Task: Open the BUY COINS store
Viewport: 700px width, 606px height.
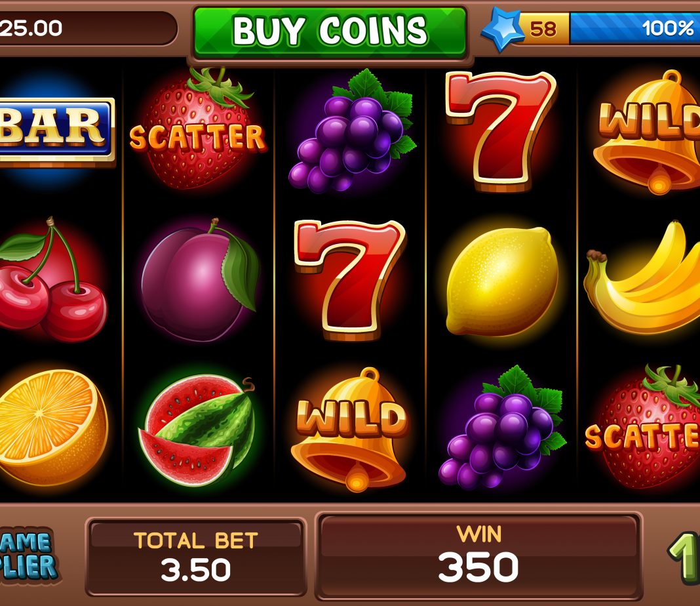Action: click(330, 32)
